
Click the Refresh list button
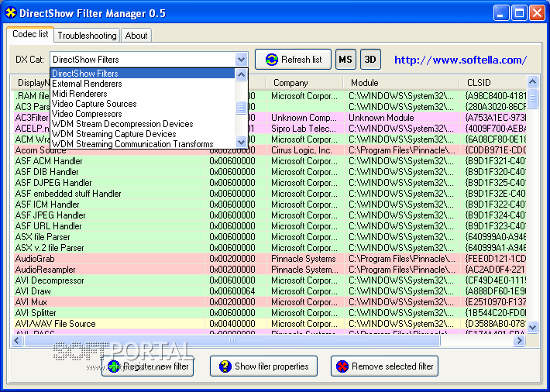pyautogui.click(x=293, y=60)
